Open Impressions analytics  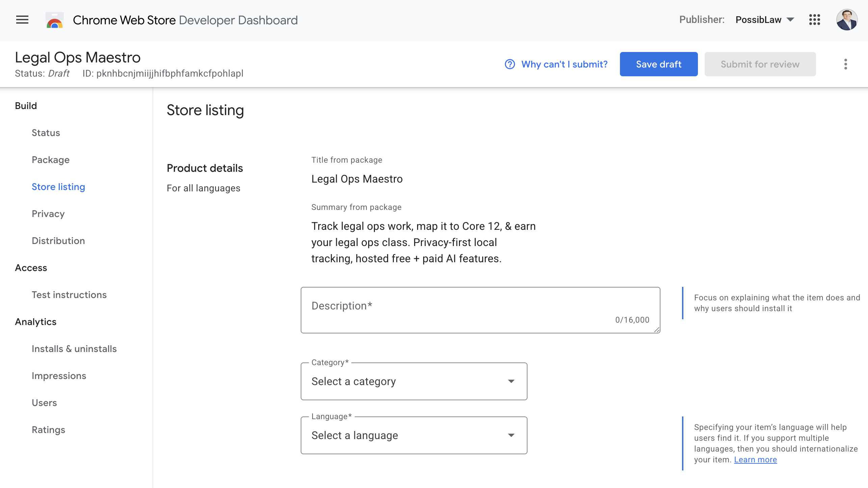tap(59, 376)
